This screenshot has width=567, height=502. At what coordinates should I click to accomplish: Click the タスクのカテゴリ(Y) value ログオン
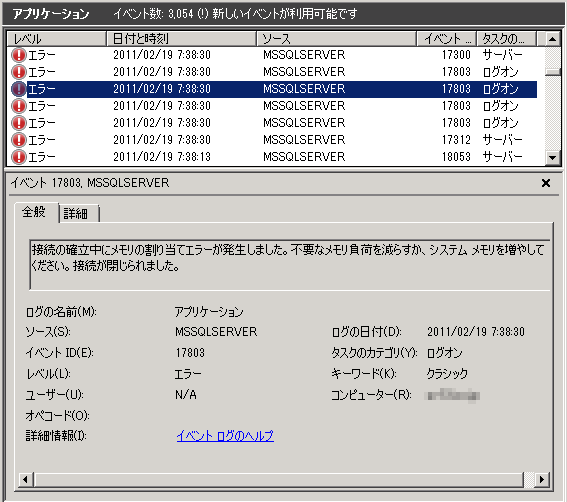(x=444, y=353)
